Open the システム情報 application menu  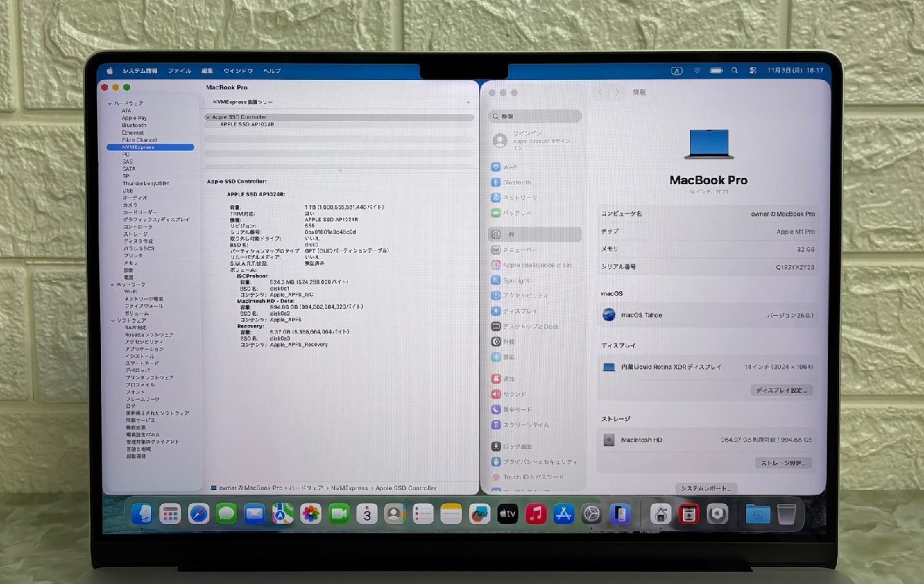[140, 71]
